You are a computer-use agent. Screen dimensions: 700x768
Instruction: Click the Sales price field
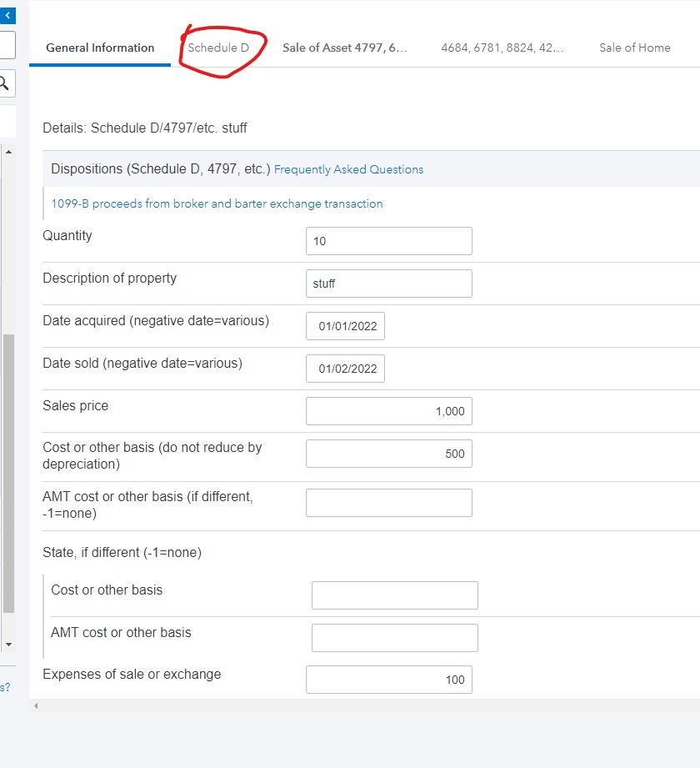388,411
